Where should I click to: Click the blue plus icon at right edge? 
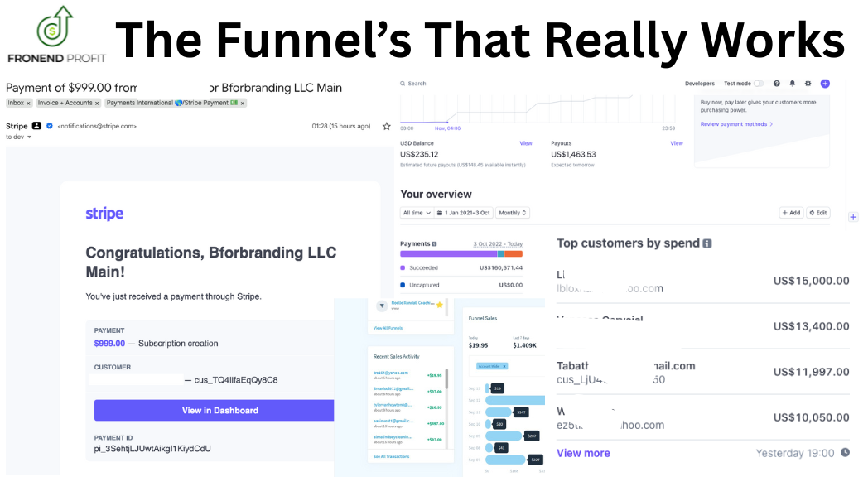click(853, 217)
